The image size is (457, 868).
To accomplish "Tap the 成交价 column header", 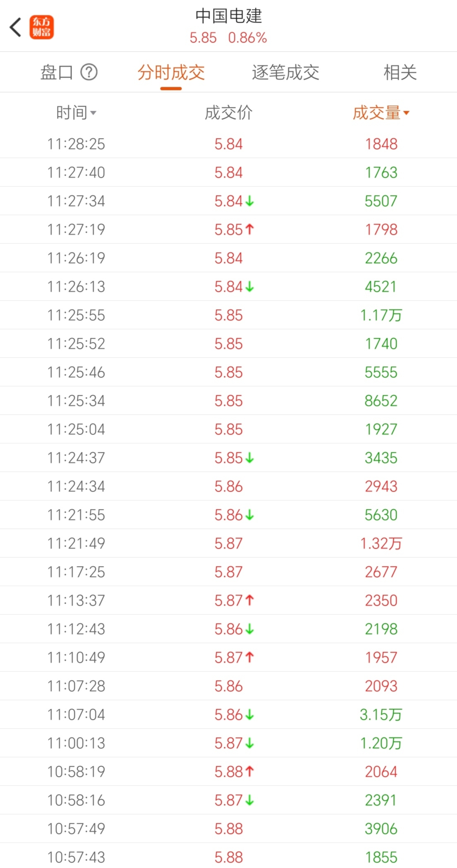I will click(228, 113).
